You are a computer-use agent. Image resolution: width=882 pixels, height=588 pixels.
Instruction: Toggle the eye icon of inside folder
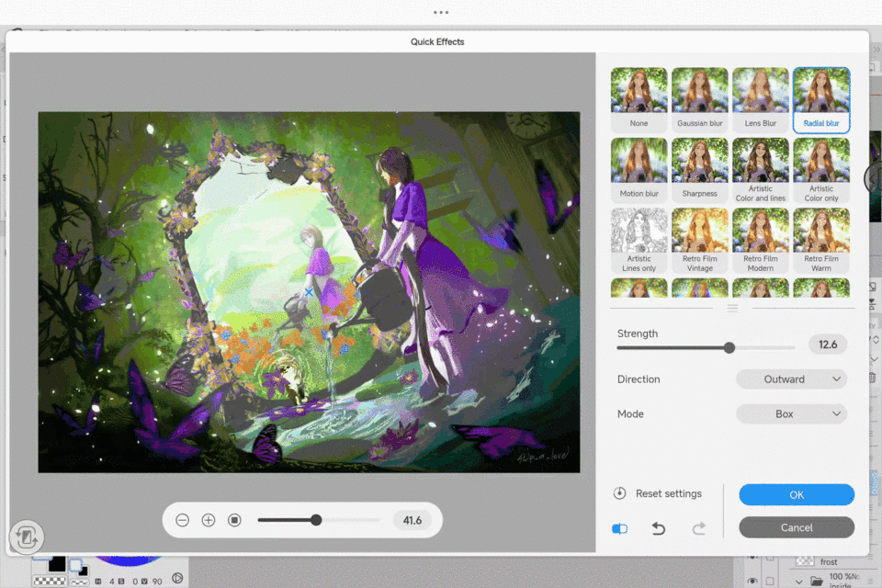pyautogui.click(x=752, y=581)
